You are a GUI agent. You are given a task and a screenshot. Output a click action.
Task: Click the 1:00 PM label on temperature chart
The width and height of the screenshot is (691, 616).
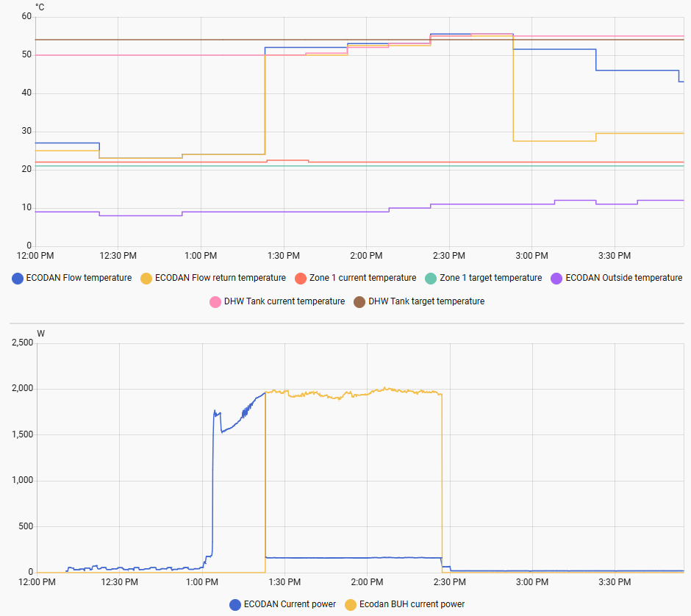(x=201, y=256)
